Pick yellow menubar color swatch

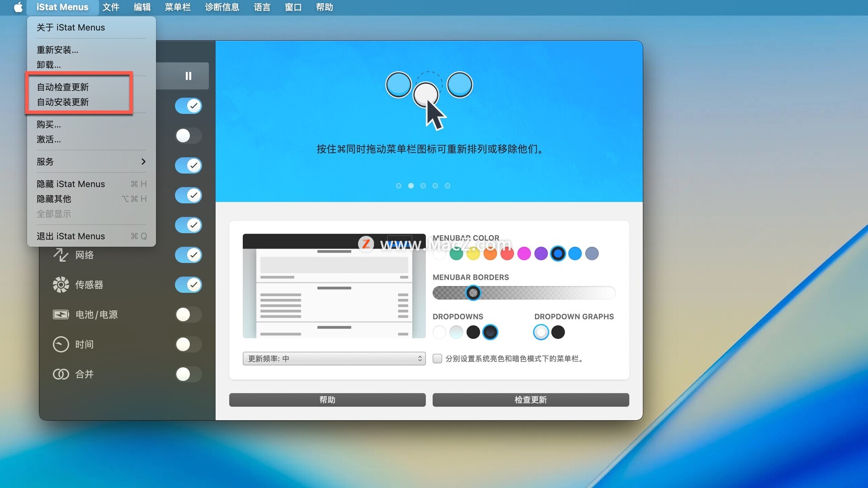point(473,253)
